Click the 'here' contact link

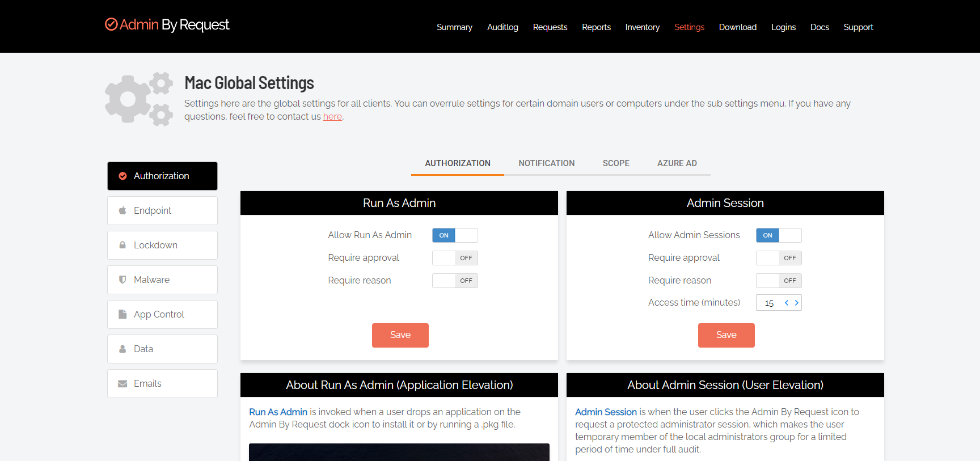(332, 117)
